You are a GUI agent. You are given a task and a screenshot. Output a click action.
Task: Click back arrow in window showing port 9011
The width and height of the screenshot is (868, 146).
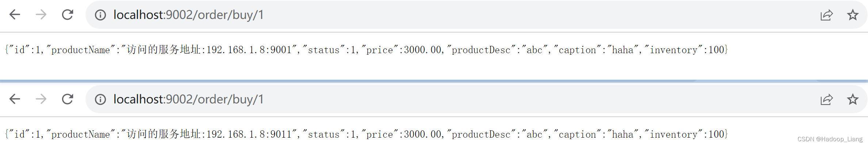[x=15, y=99]
